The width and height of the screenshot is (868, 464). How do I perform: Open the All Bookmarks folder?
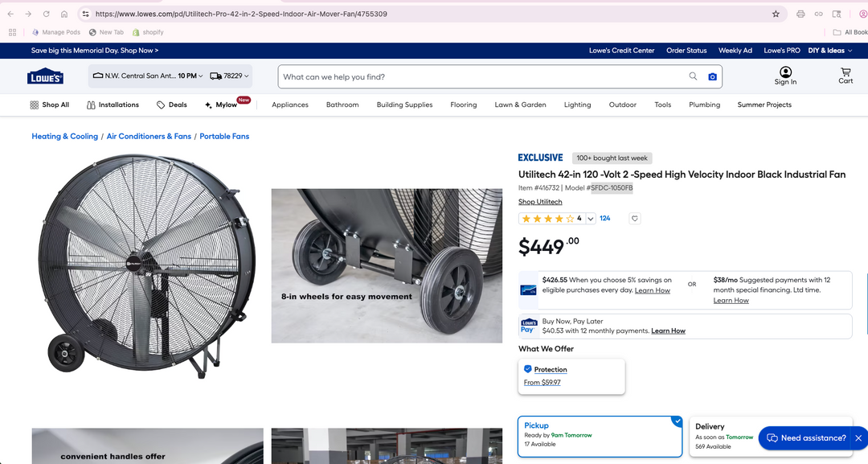tap(850, 32)
